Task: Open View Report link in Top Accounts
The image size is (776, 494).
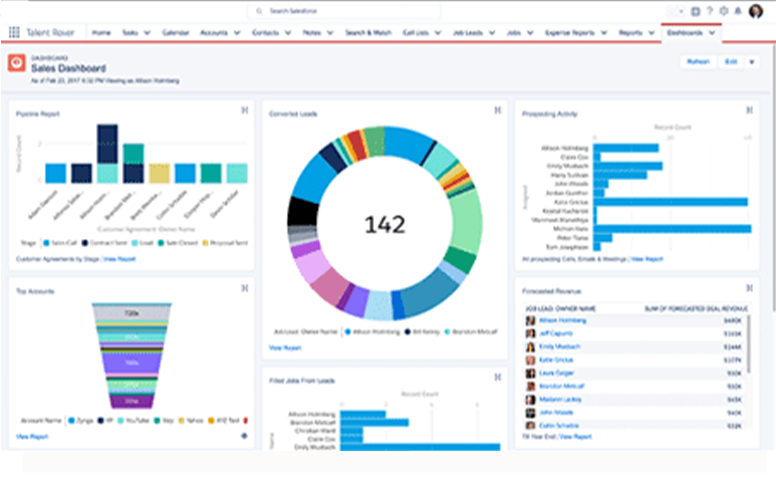Action: 32,437
